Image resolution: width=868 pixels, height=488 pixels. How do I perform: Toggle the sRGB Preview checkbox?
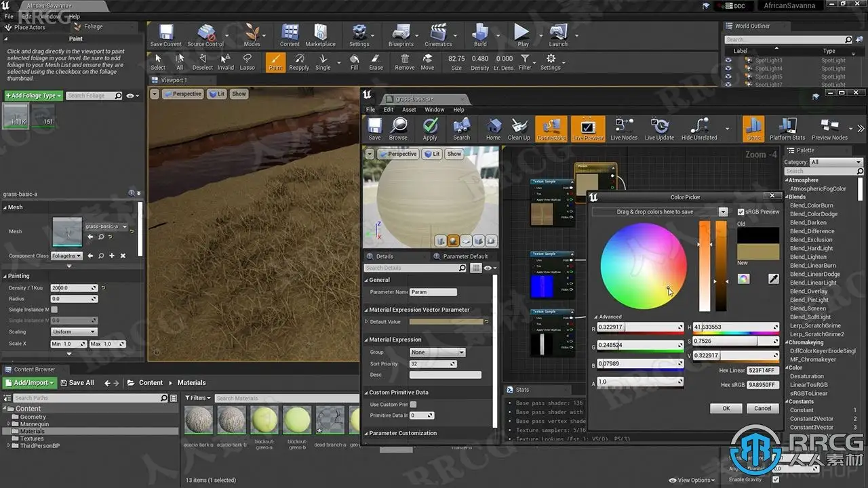pyautogui.click(x=741, y=212)
